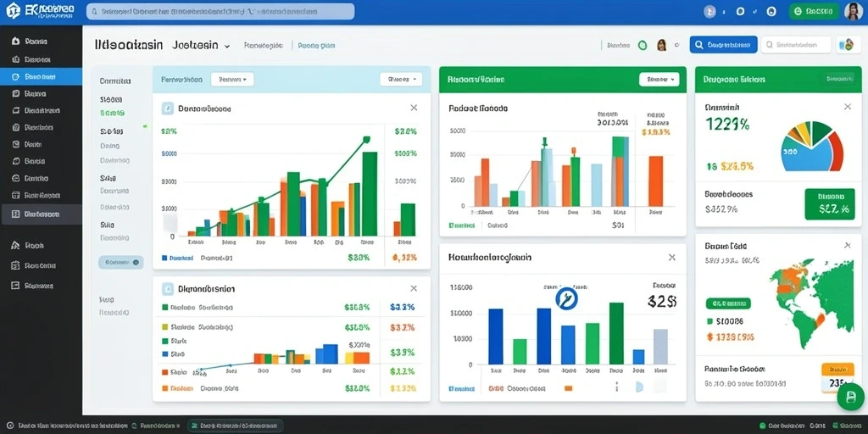Click the search field in the top bar
Image resolution: width=868 pixels, height=434 pixels.
pos(220,11)
